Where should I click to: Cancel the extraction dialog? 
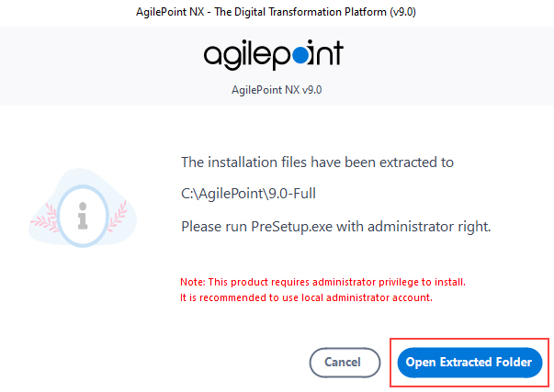click(345, 363)
